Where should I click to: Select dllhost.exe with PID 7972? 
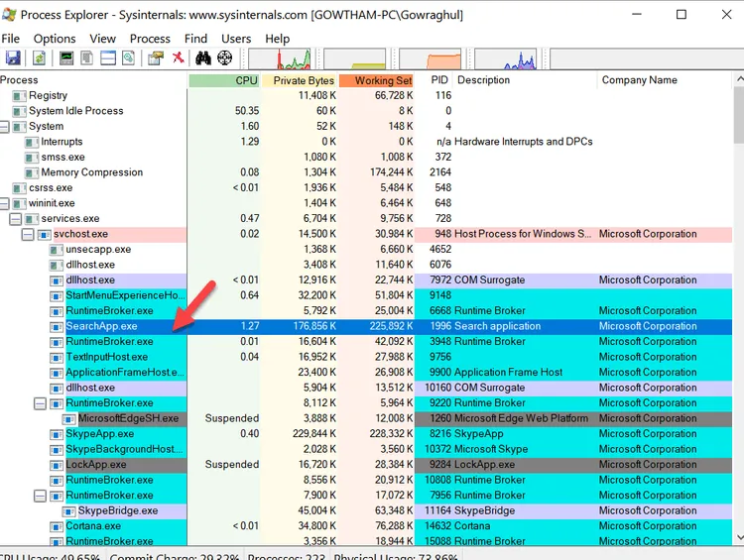[366, 280]
